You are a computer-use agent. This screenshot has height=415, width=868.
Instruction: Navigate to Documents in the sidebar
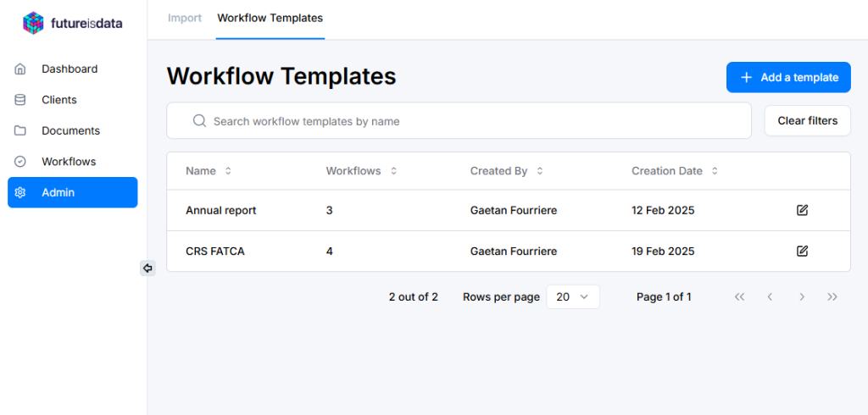(70, 130)
